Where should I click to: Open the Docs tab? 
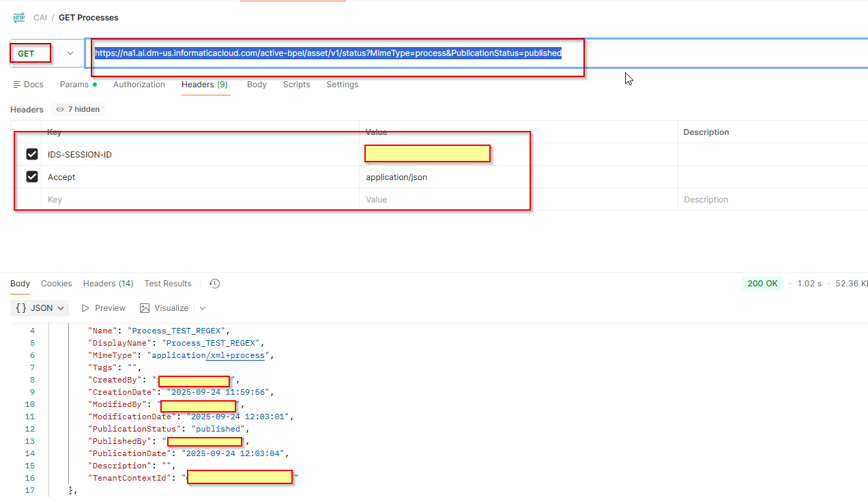click(28, 85)
